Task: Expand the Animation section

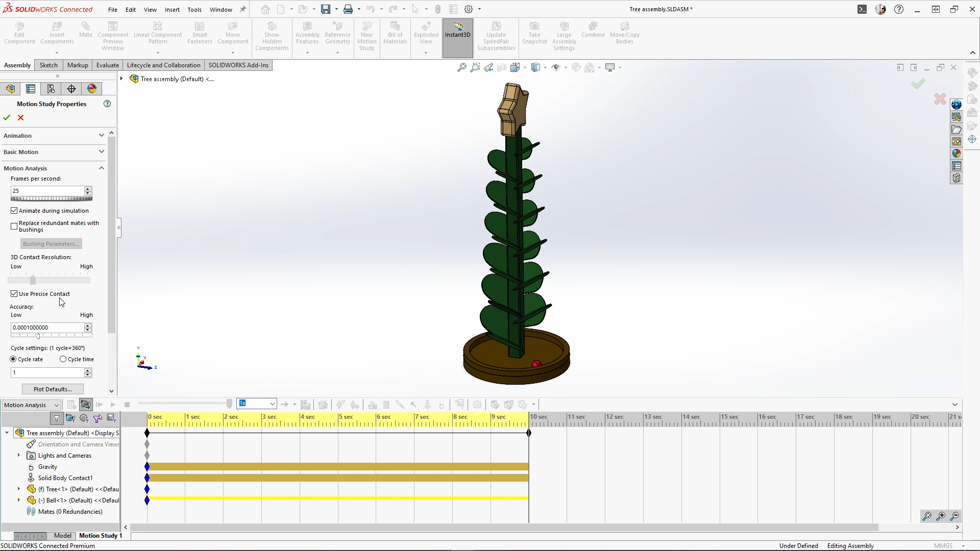Action: (x=101, y=136)
